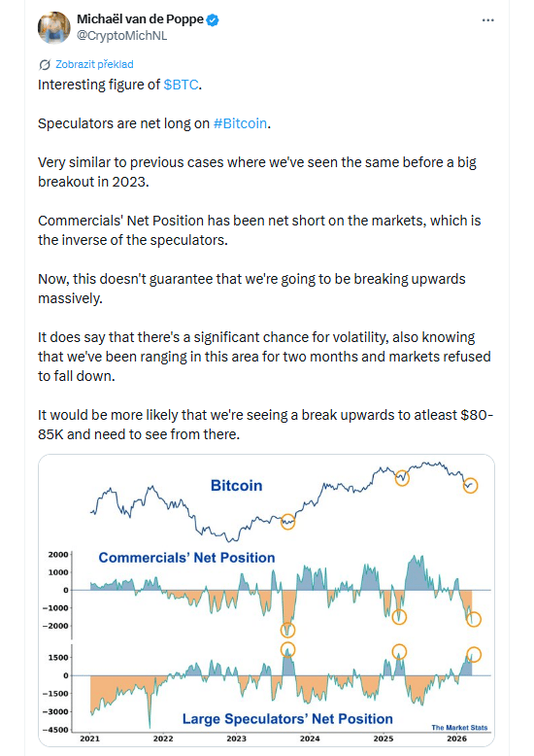Click the Commercials' Net Position chart title
The height and width of the screenshot is (756, 534).
(186, 558)
